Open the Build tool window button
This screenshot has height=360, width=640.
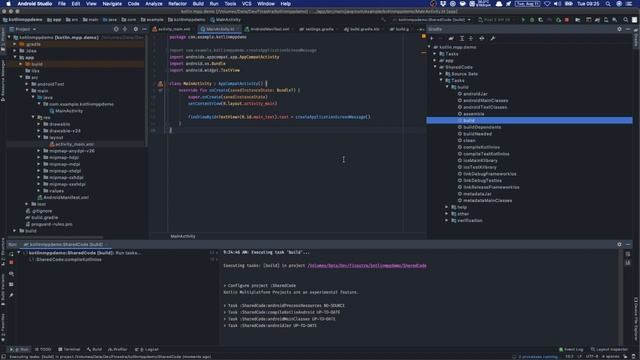94,349
